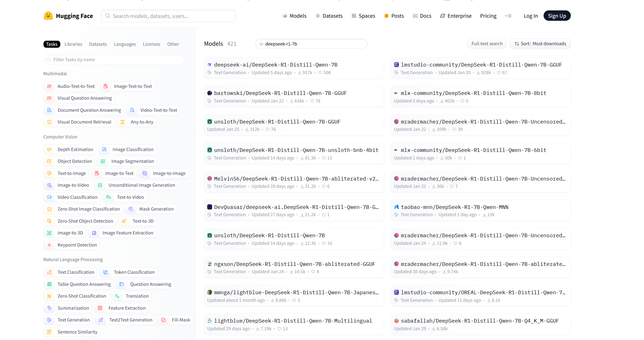Open deepseek-ai/DeepSeek-R1-Distill-Qwen-7B model card
Screen dimensions: 644x340
[x=294, y=68]
